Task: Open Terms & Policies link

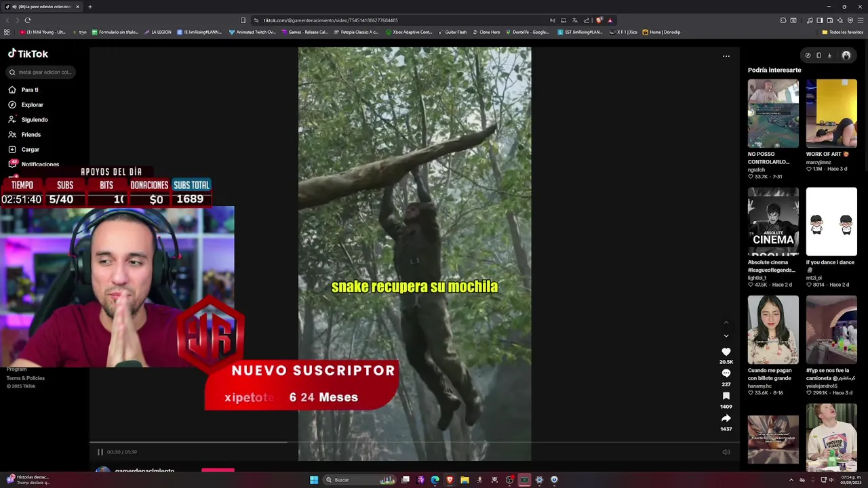Action: tap(26, 378)
